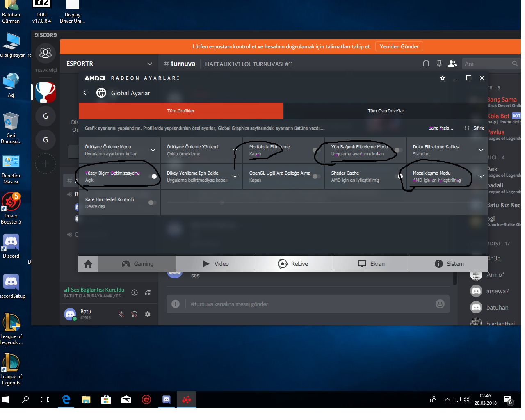
Task: Switch to Tüm OverDrive'lar tab
Action: [x=386, y=111]
